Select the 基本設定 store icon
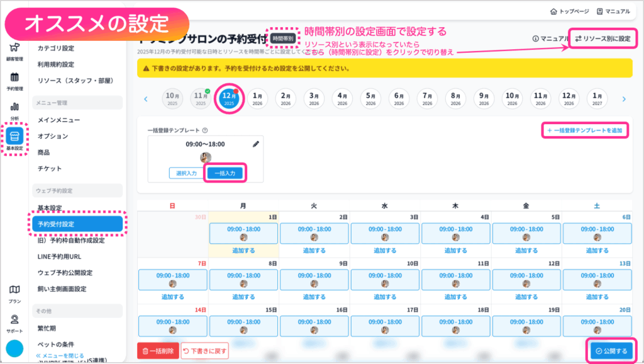Screen dimensions: 644x364 (x=14, y=138)
